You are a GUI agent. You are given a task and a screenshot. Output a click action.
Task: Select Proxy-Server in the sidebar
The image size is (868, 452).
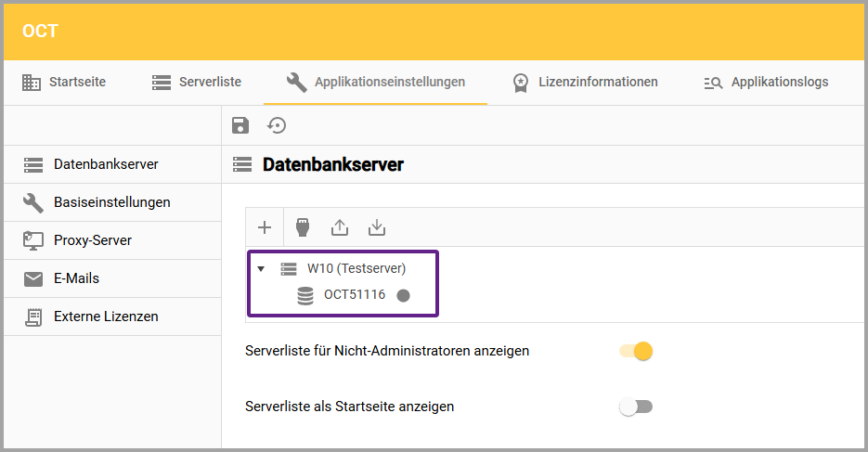pyautogui.click(x=93, y=240)
